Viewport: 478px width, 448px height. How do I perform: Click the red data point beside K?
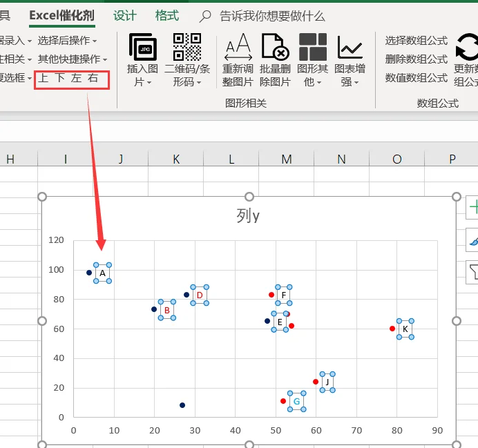coord(392,329)
